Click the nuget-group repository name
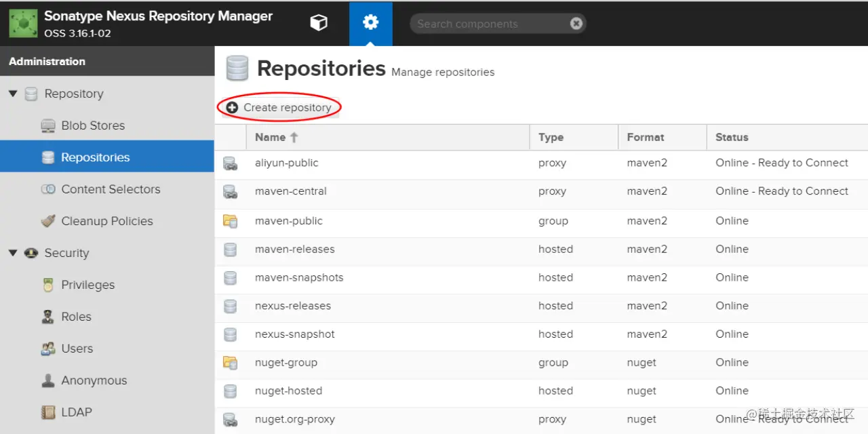 pos(286,363)
